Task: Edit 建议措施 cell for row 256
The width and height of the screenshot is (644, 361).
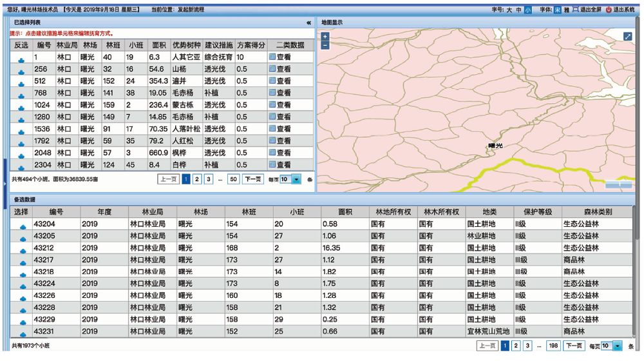Action: [218, 70]
